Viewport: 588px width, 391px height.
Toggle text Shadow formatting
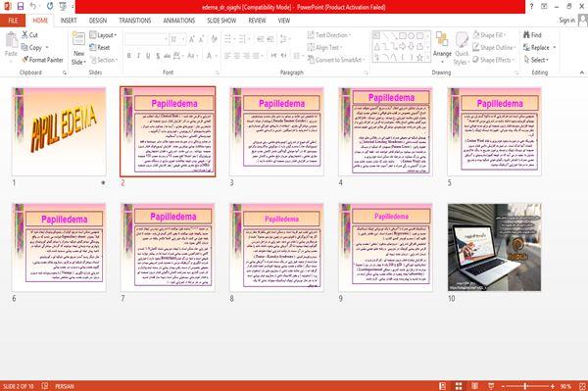click(x=158, y=56)
